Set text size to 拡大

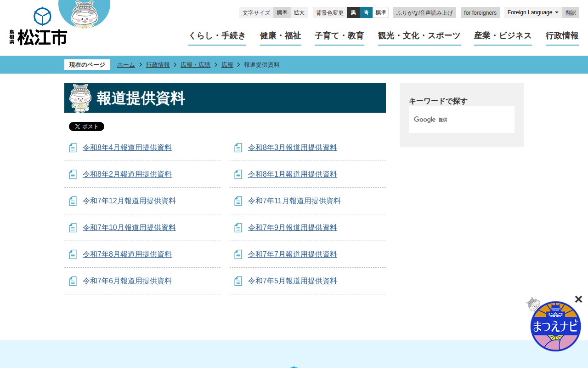point(300,12)
